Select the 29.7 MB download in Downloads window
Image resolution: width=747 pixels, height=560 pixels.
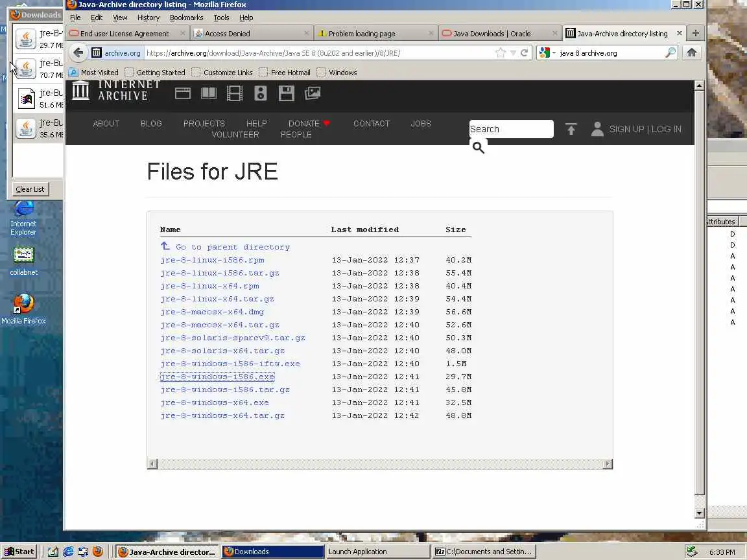(38, 39)
